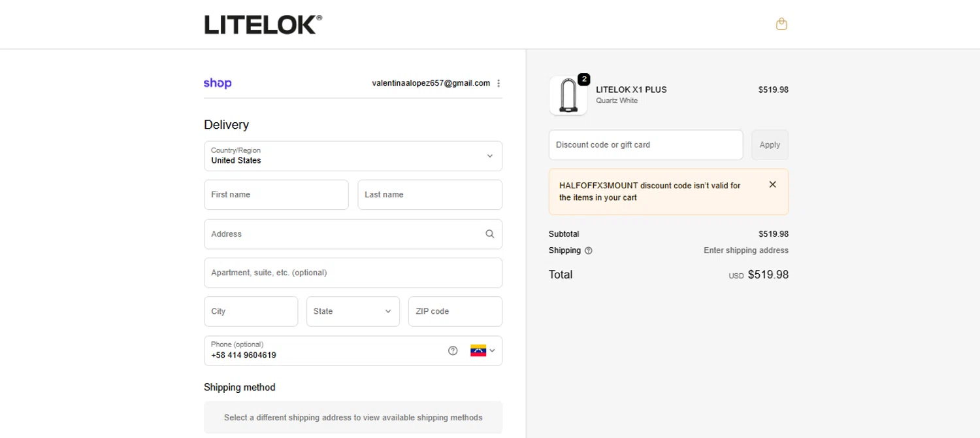This screenshot has height=438, width=980.
Task: Click the quantity badge showing 2
Action: click(584, 79)
